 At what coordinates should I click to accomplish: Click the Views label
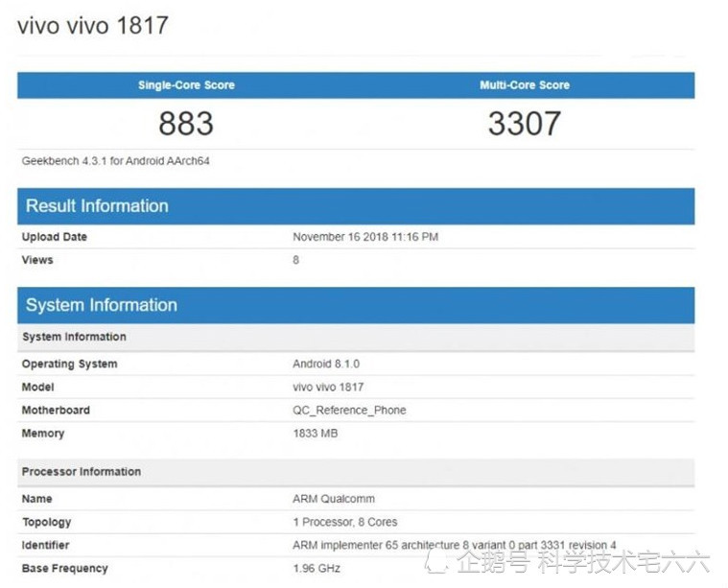pyautogui.click(x=37, y=260)
